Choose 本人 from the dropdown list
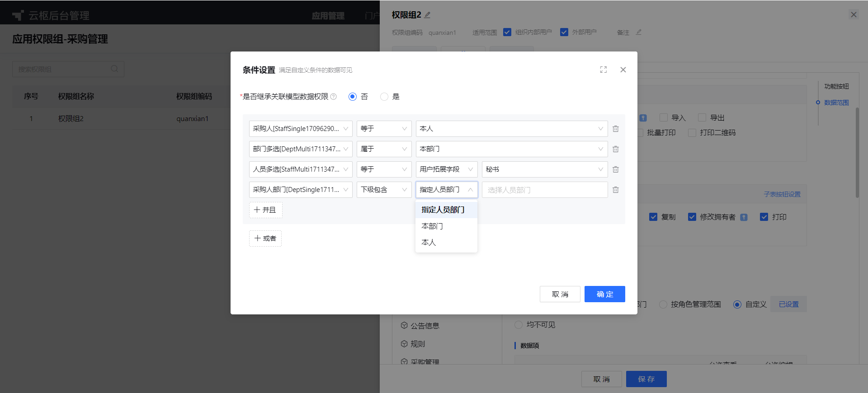Image resolution: width=868 pixels, height=393 pixels. 446,243
